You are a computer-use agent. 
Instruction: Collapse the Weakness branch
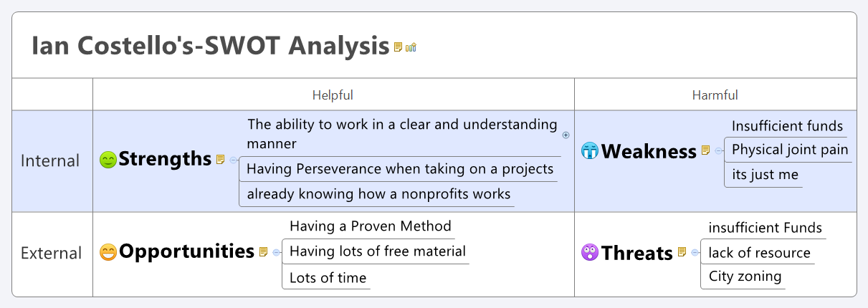pos(718,150)
